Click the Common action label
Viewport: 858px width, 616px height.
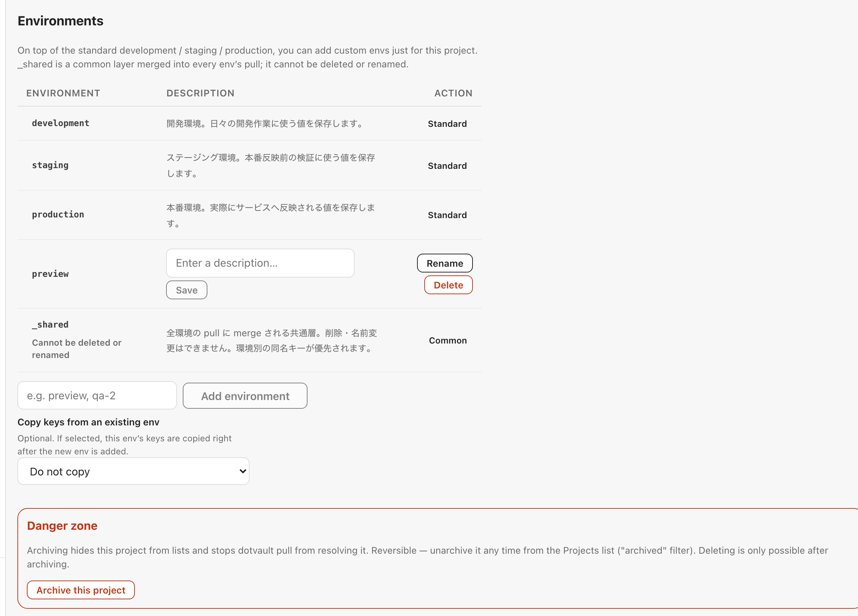447,341
